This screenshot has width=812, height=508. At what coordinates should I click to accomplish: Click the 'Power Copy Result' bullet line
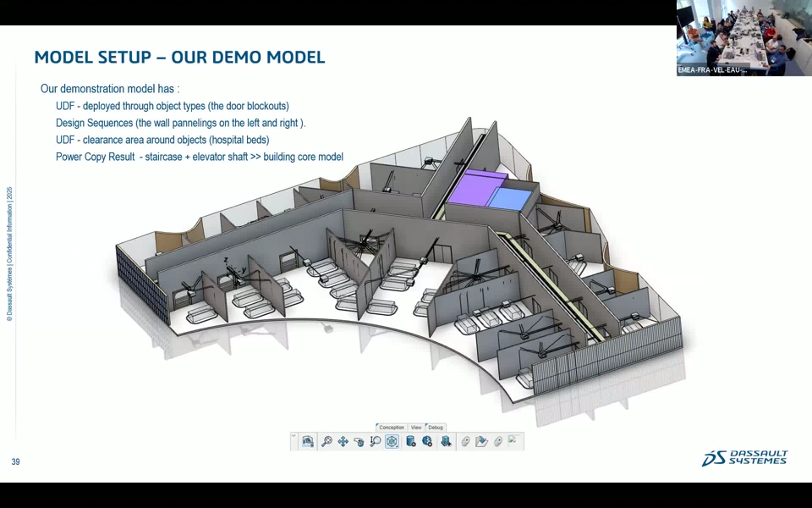tap(200, 157)
